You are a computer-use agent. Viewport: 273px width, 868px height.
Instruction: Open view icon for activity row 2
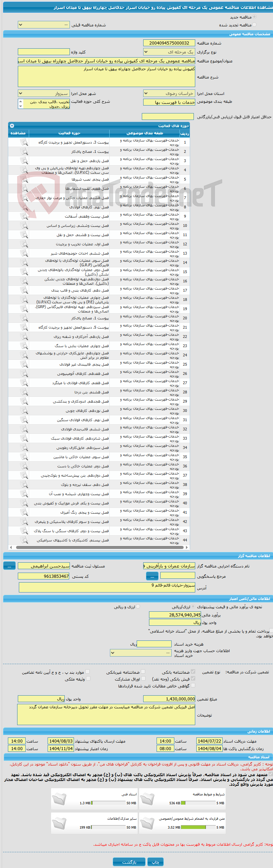pos(24,151)
